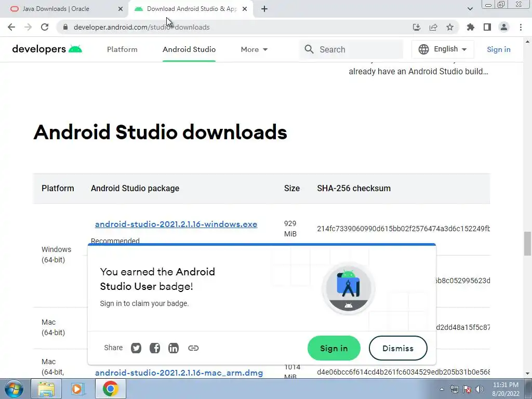The image size is (532, 399).
Task: Share badge on LinkedIn
Action: 174,348
